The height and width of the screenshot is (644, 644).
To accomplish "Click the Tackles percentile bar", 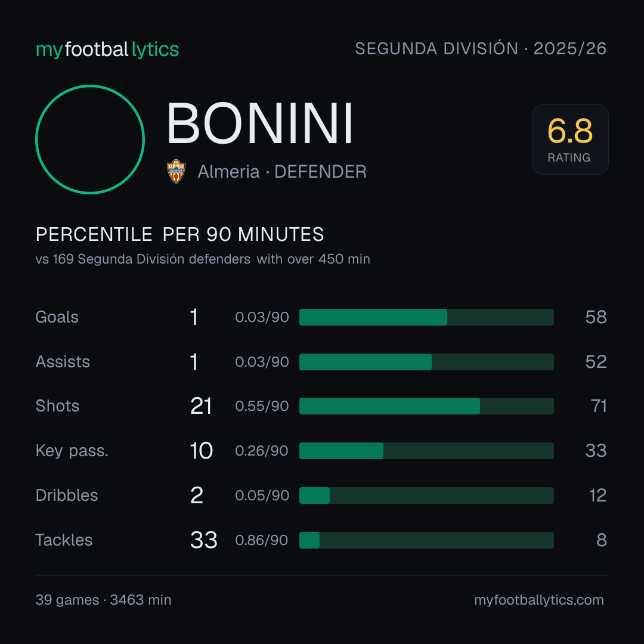I will click(426, 540).
